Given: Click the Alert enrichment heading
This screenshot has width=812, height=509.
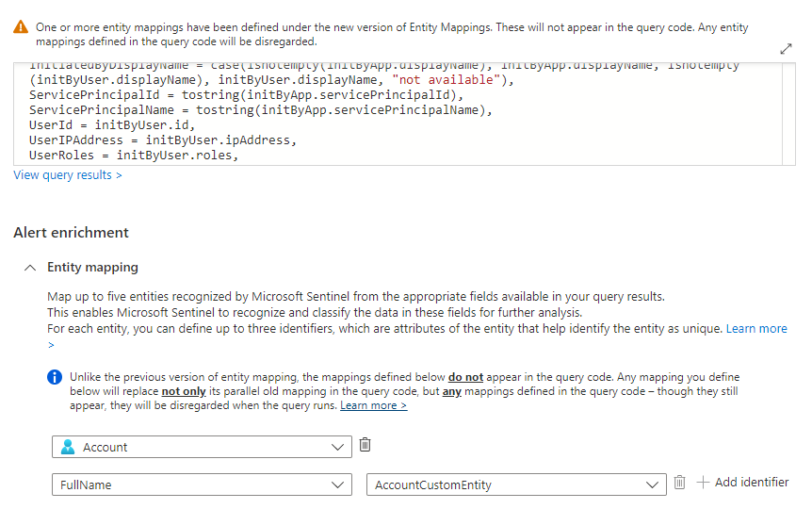Looking at the screenshot, I should pos(72,233).
